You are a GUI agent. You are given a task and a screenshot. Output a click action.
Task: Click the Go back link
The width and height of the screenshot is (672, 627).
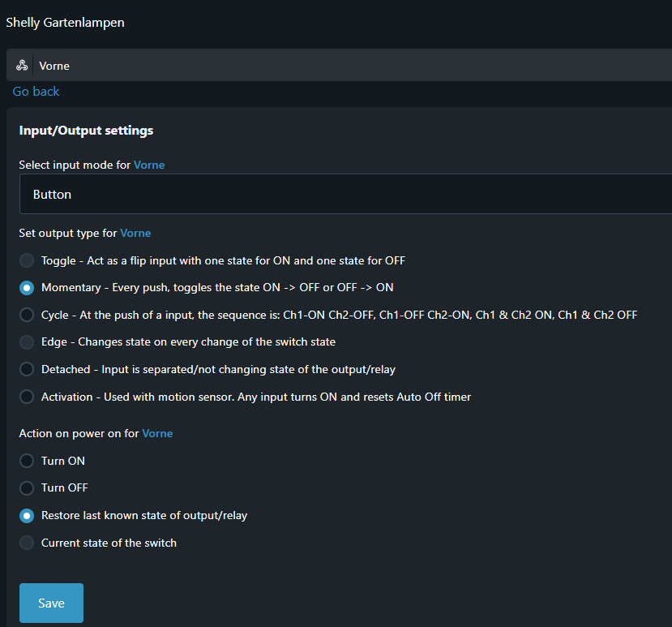click(36, 92)
